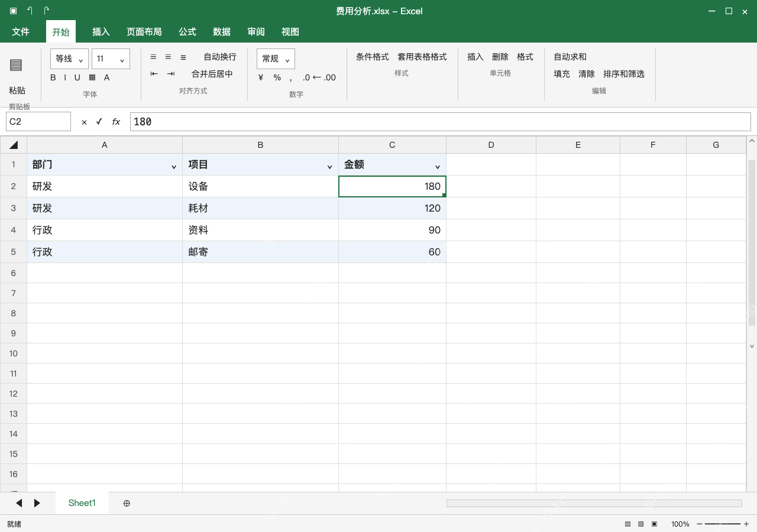Open 条件格式 conditional formatting
The height and width of the screenshot is (532, 757).
point(373,57)
